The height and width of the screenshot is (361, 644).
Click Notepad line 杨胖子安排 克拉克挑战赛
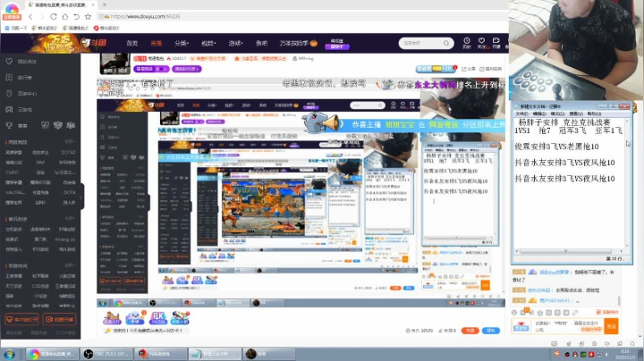click(564, 122)
